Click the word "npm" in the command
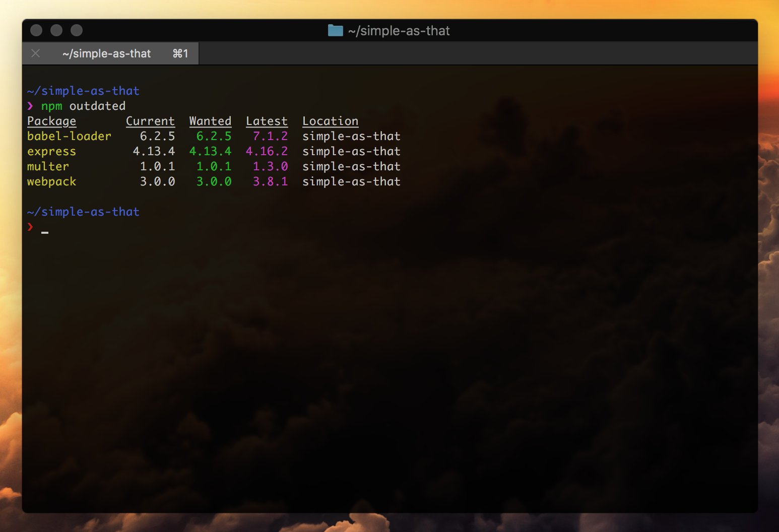The width and height of the screenshot is (779, 532). point(51,106)
